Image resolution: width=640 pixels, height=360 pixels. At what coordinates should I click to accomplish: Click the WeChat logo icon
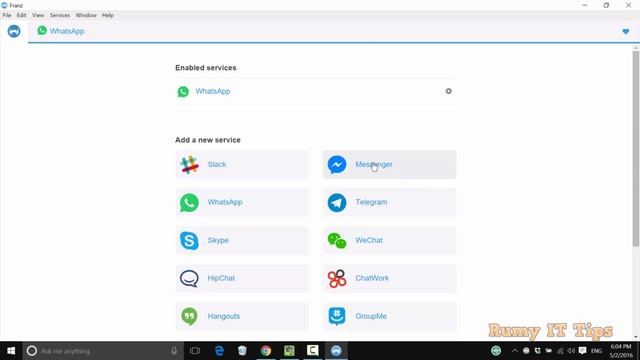point(337,240)
